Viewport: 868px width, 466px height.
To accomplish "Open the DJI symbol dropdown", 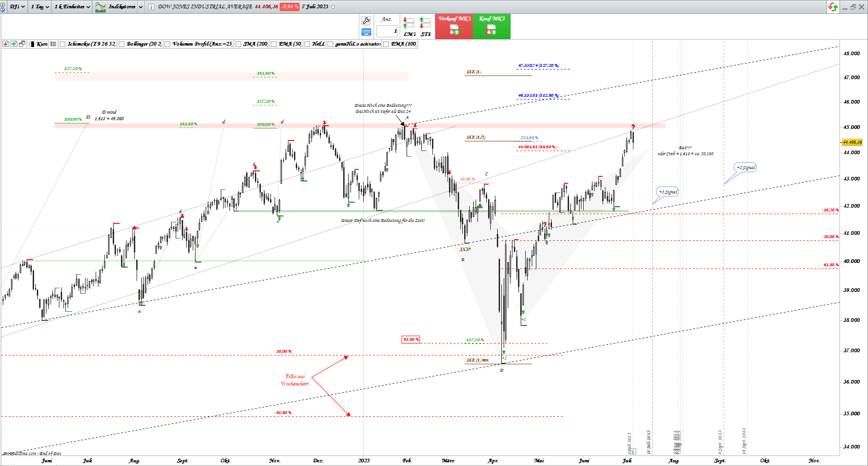I will [x=17, y=7].
